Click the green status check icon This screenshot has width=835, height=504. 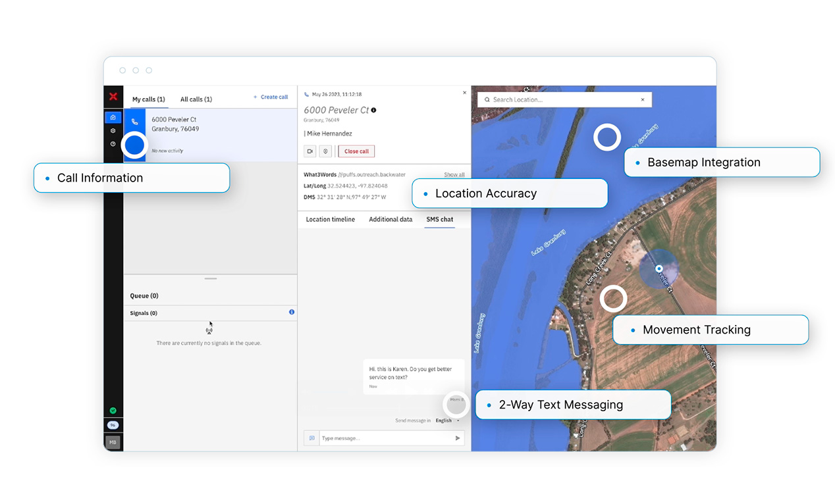[x=113, y=411]
